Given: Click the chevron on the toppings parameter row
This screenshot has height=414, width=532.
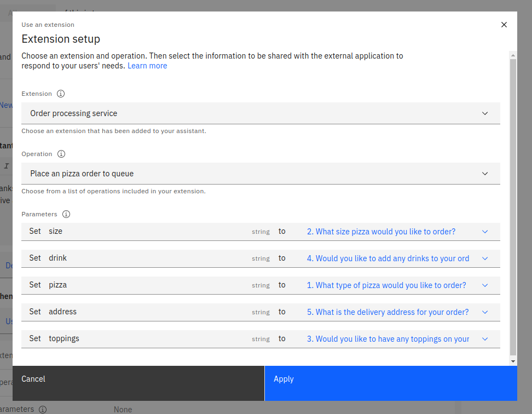Looking at the screenshot, I should [485, 339].
